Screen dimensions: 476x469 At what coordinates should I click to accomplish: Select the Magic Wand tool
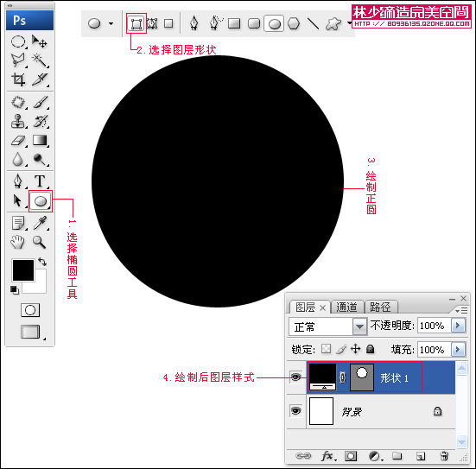pyautogui.click(x=40, y=60)
